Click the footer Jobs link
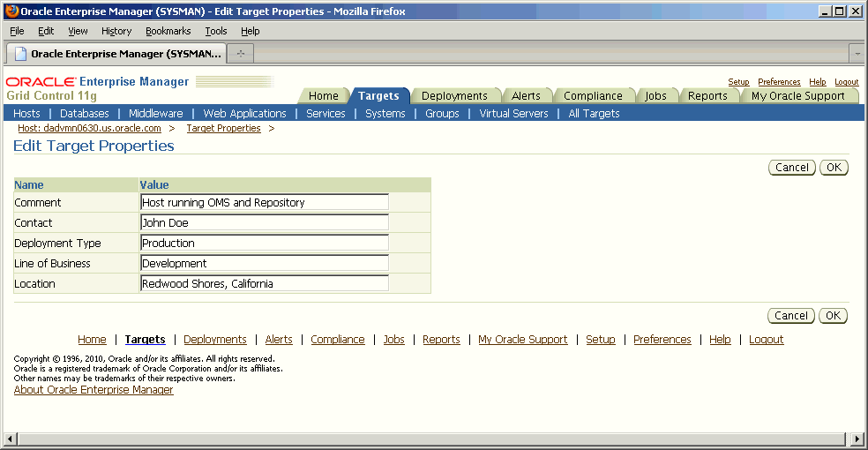 click(393, 340)
